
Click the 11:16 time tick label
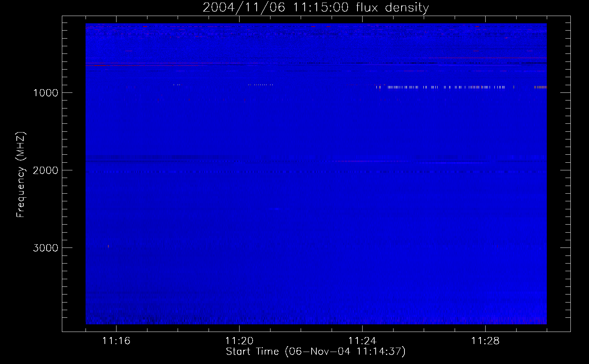click(116, 341)
